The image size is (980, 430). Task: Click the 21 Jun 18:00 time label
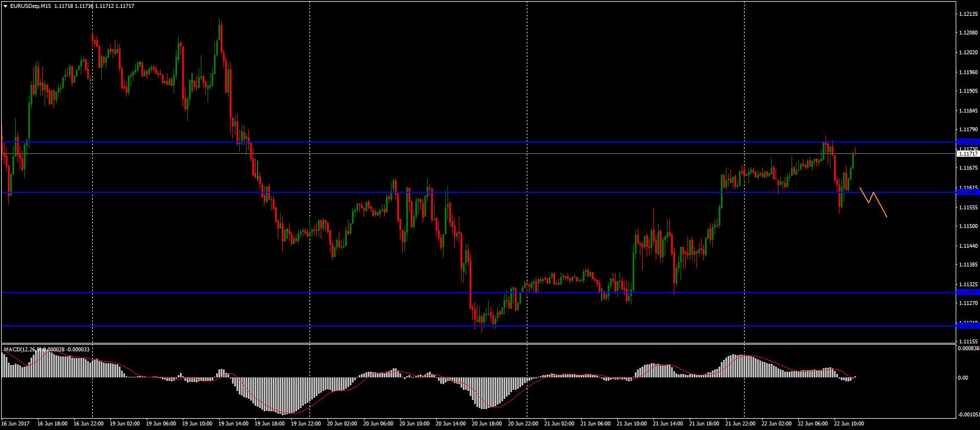click(704, 423)
